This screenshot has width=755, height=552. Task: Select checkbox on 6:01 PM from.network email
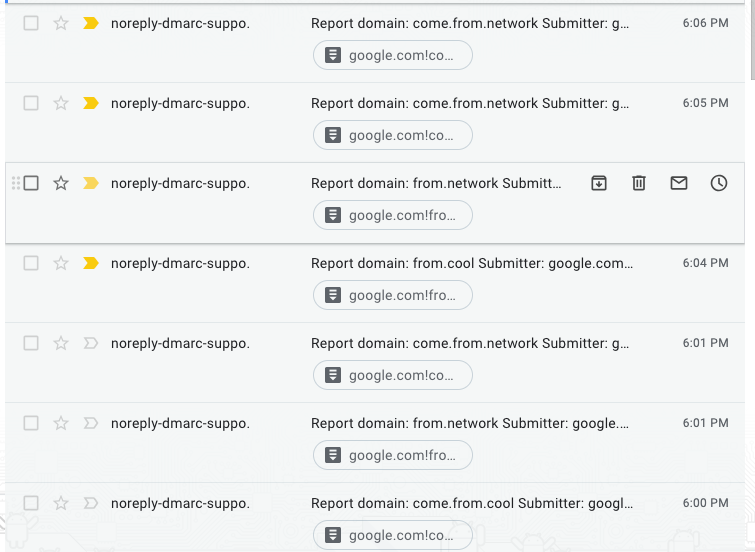[31, 423]
